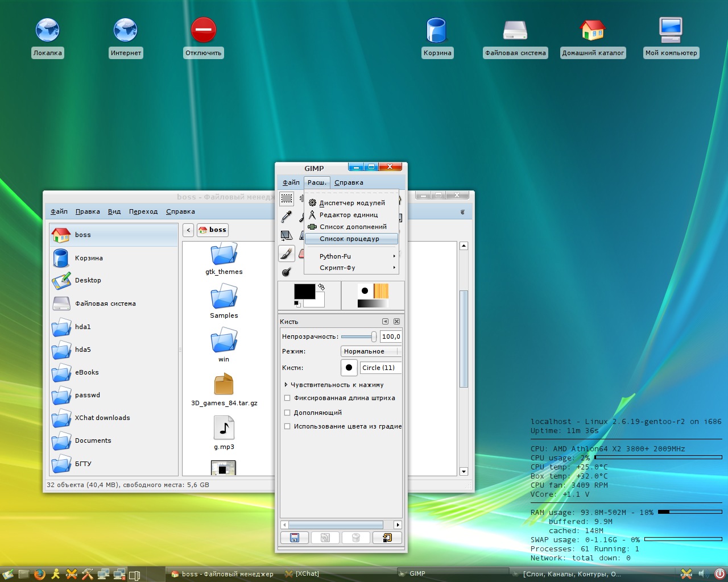The image size is (728, 582).
Task: Enable Дополняющий checkbox
Action: [287, 413]
